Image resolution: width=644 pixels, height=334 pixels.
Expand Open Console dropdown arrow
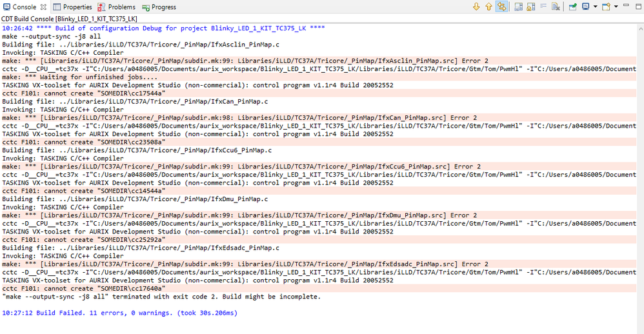(616, 7)
